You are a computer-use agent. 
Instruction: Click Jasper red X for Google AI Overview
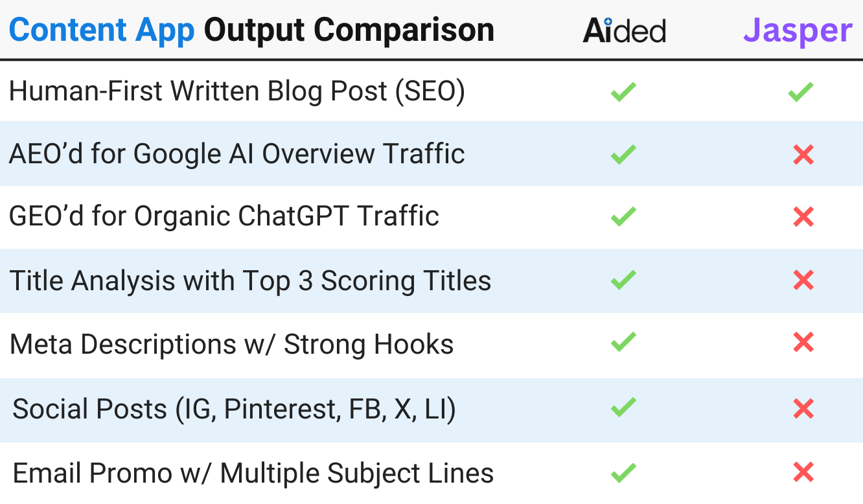click(x=803, y=155)
